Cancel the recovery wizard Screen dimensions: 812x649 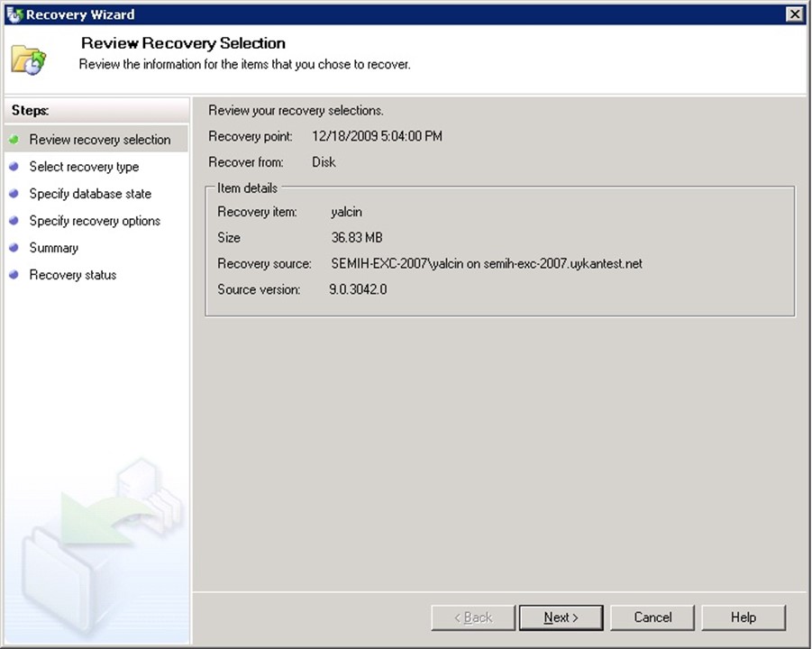click(652, 617)
